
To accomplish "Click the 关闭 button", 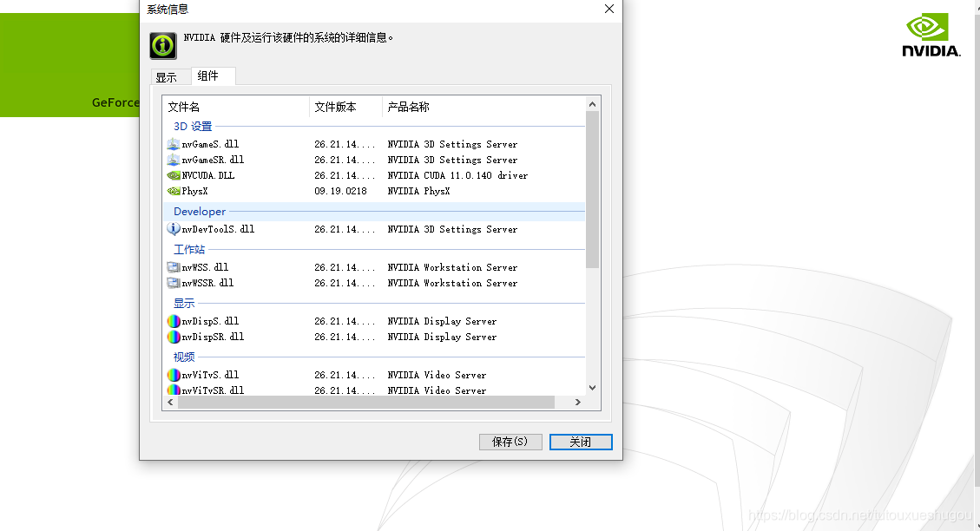I will coord(580,442).
